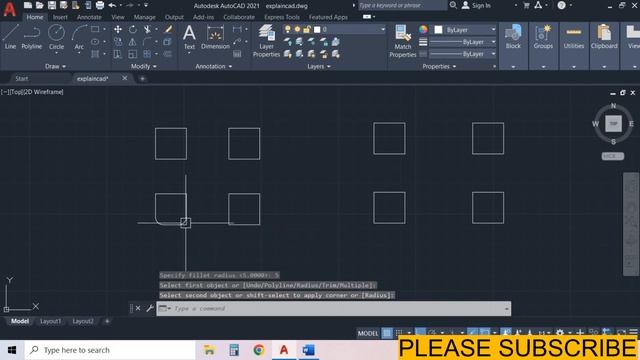640x360 pixels.
Task: Open the View ribbon tab
Action: (118, 17)
